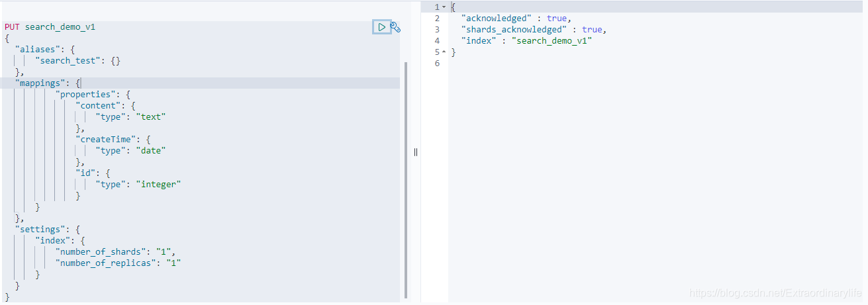
Task: Click the "createTime" field name
Action: click(x=106, y=140)
